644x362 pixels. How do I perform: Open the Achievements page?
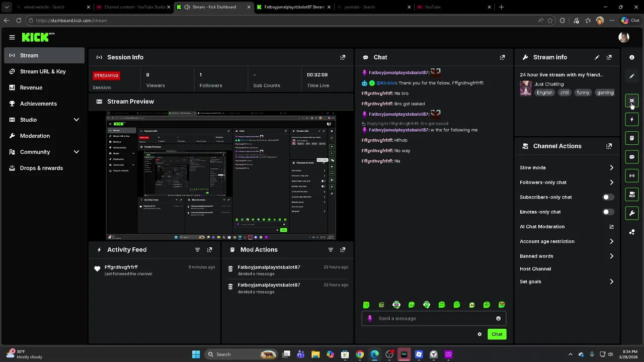click(44, 104)
